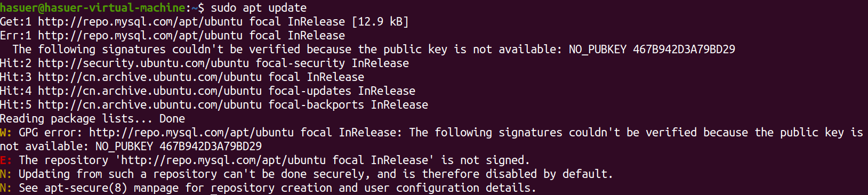Click the Err:1 repo.mysql.com URL line

172,36
